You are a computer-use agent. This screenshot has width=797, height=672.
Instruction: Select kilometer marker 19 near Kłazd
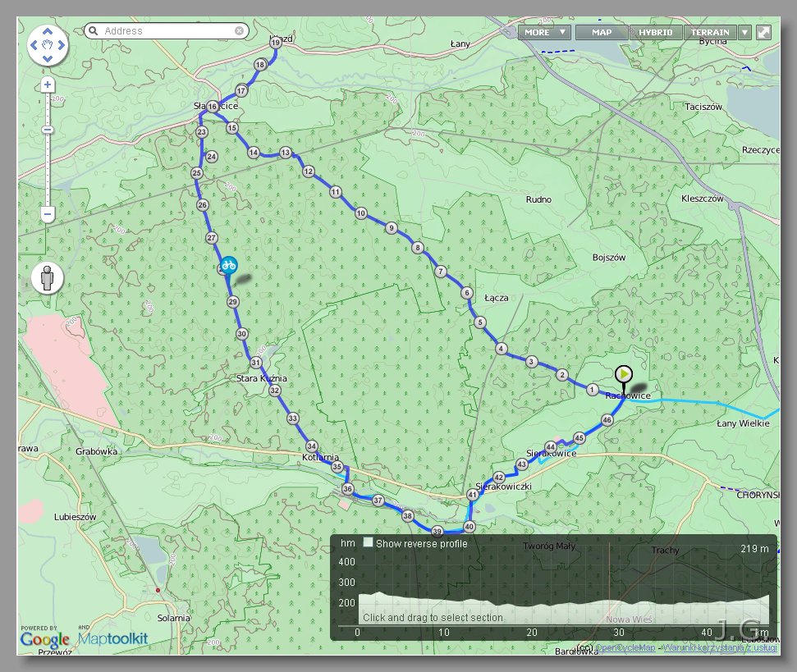pos(276,43)
